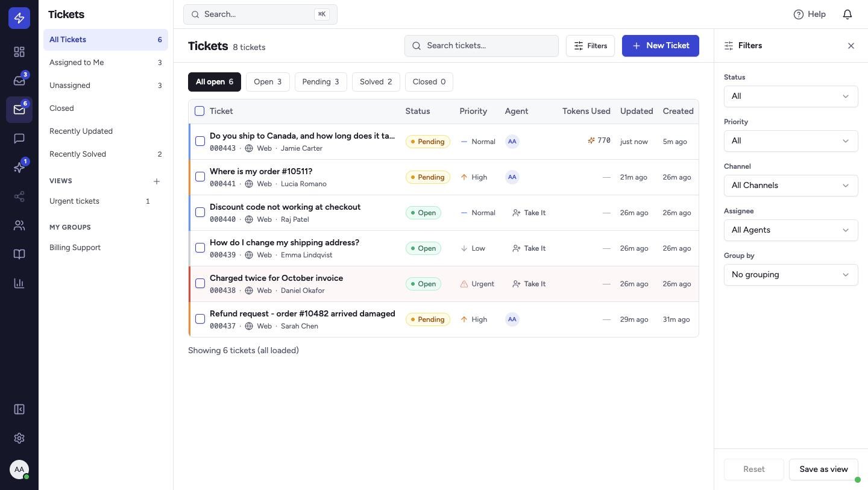The image size is (868, 490).
Task: Click the Save as view button
Action: (823, 469)
